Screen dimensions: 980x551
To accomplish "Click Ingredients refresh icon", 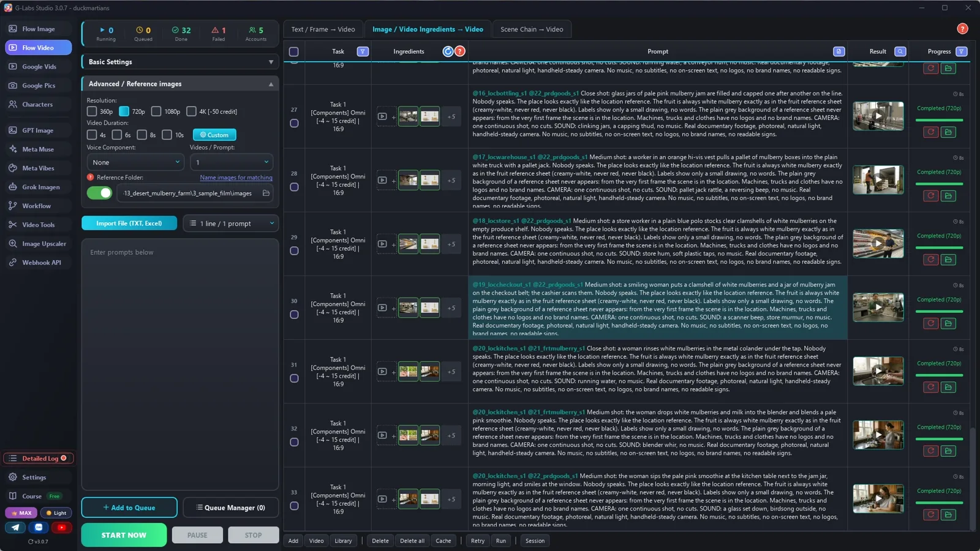I will 448,51.
